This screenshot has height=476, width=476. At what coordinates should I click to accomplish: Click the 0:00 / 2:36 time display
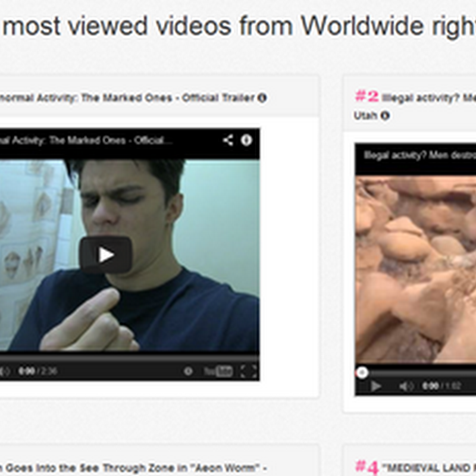click(x=37, y=371)
